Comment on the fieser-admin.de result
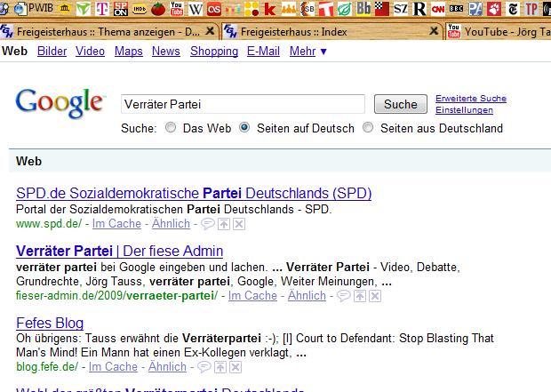The height and width of the screenshot is (392, 551). tap(343, 296)
